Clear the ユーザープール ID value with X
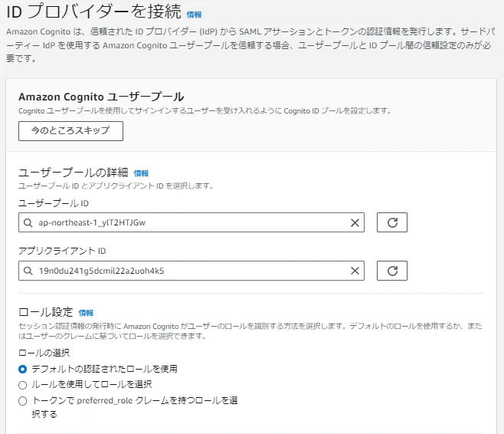This screenshot has height=434, width=504. tap(355, 222)
